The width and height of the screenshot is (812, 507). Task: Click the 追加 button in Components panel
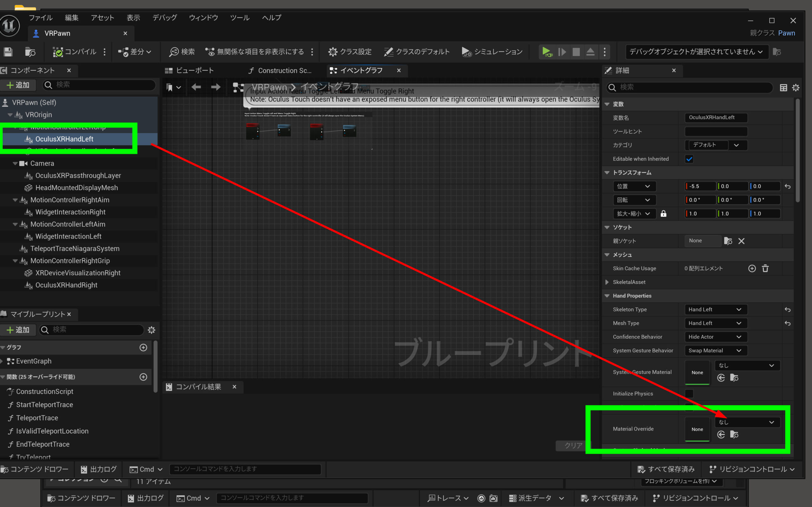[x=18, y=85]
